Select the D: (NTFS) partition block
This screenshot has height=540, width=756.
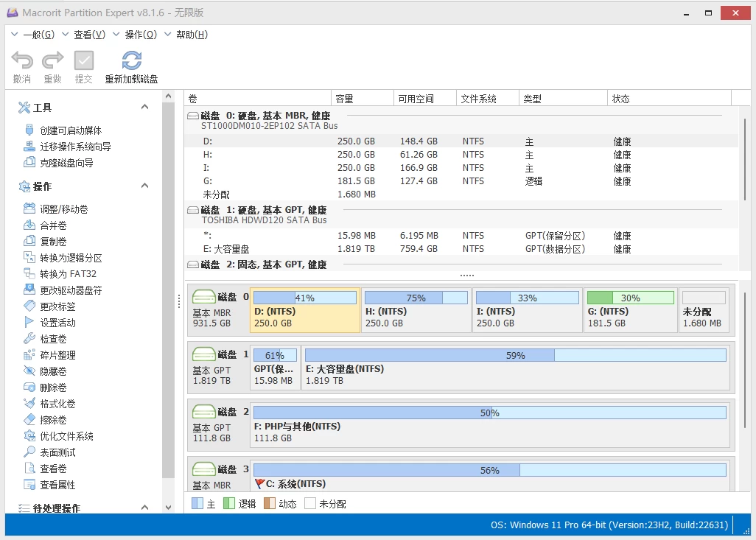click(305, 317)
